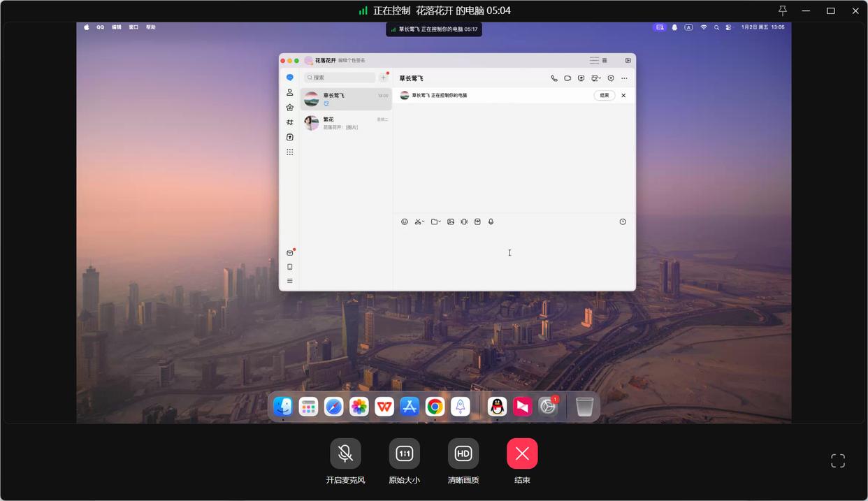This screenshot has height=501, width=868.
Task: Select the 草长莺飞 conversation in chat list
Action: coord(346,99)
